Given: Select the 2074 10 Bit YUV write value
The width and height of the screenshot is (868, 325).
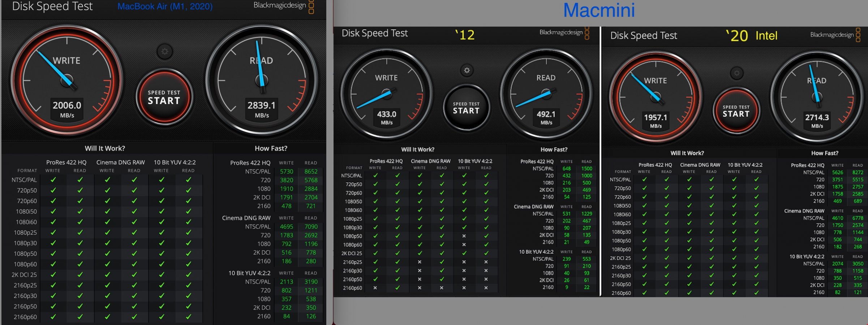Looking at the screenshot, I should point(838,264).
